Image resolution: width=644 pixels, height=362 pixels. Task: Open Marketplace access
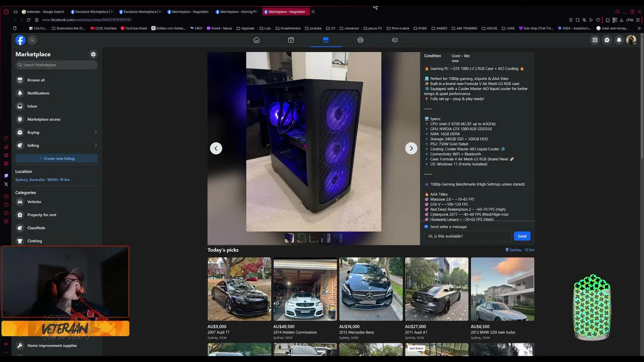56,119
